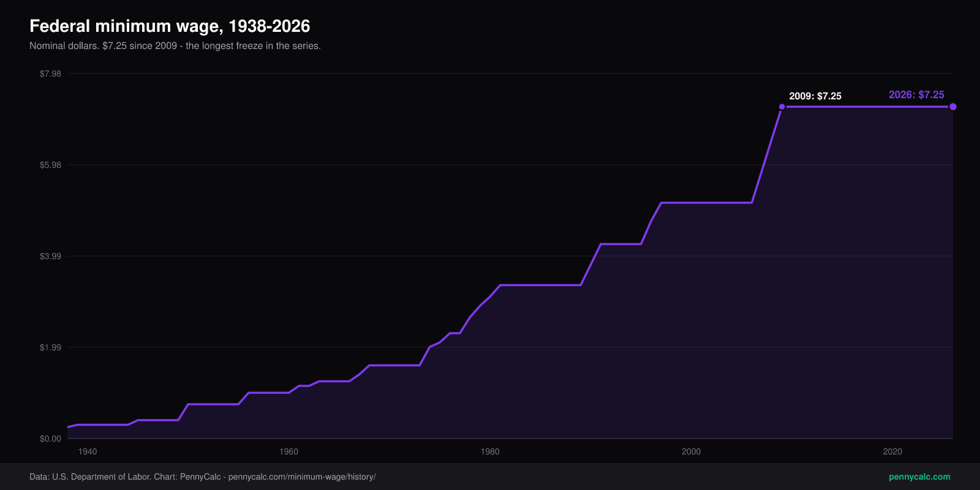Screen dimensions: 980x490
Task: Click the $5.98 y-axis label
Action: (x=50, y=165)
